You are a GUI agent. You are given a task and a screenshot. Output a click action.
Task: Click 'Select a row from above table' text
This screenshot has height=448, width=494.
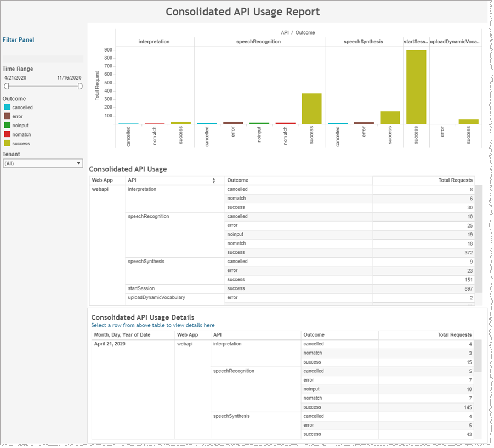152,325
